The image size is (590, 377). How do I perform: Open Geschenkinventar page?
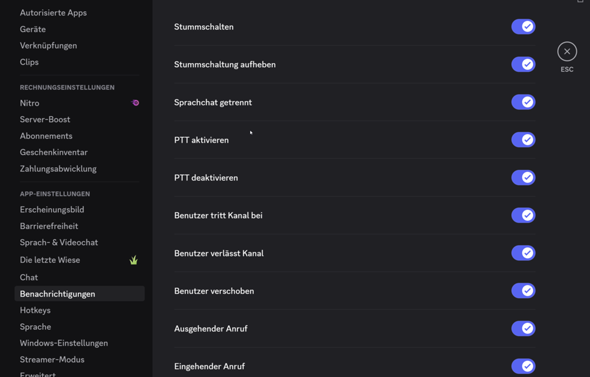[79, 152]
